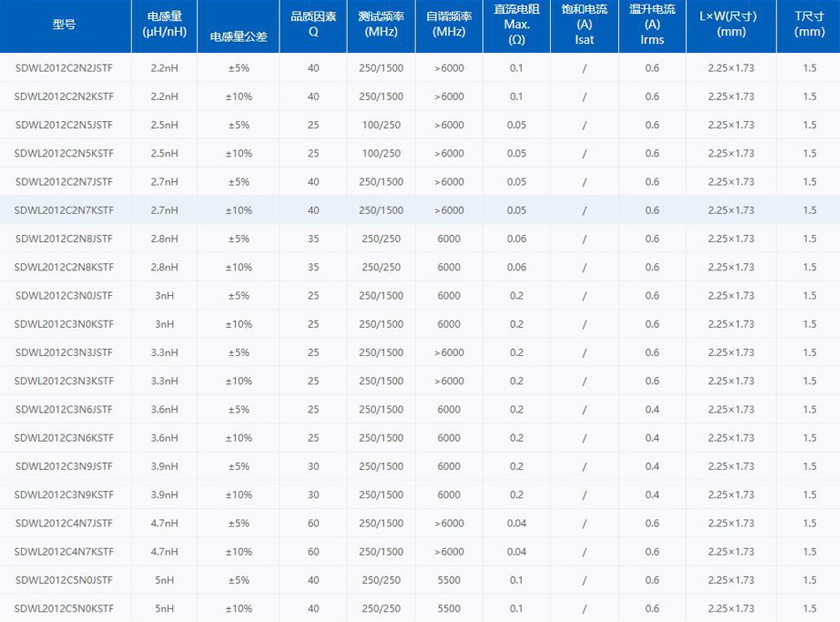This screenshot has height=622, width=840.
Task: Open part SDWL2012C3N9JSTF
Action: [x=64, y=466]
